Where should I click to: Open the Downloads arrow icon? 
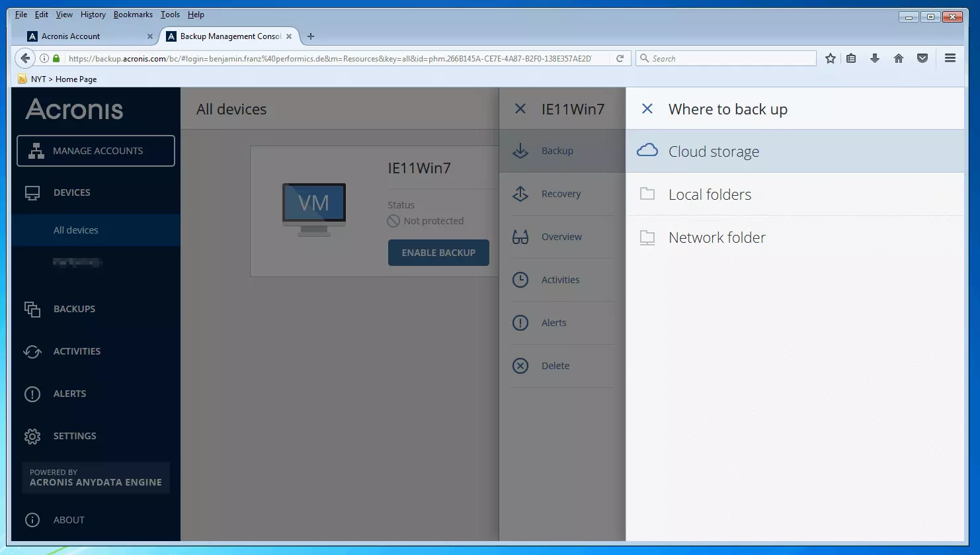(875, 58)
